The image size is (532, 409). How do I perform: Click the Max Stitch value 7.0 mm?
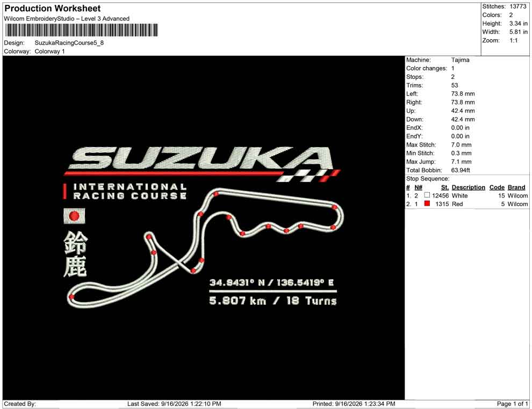point(461,145)
